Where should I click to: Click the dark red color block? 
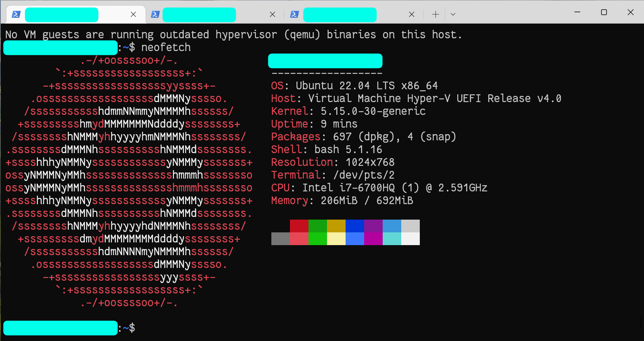point(299,226)
